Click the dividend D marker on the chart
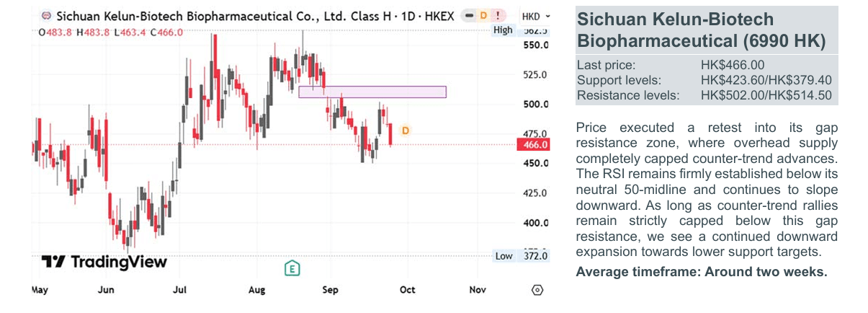The width and height of the screenshot is (868, 313). [406, 131]
